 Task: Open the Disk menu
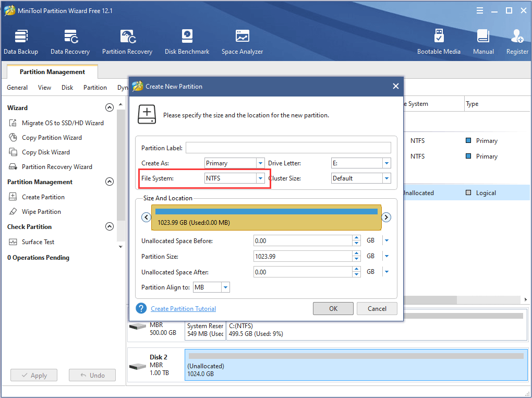(67, 88)
